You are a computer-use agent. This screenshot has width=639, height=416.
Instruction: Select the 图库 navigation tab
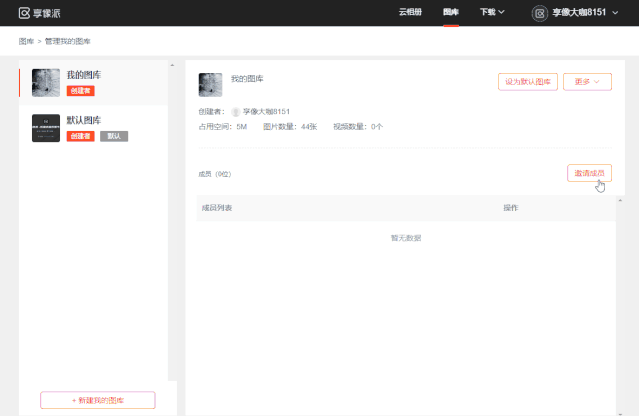(x=451, y=13)
